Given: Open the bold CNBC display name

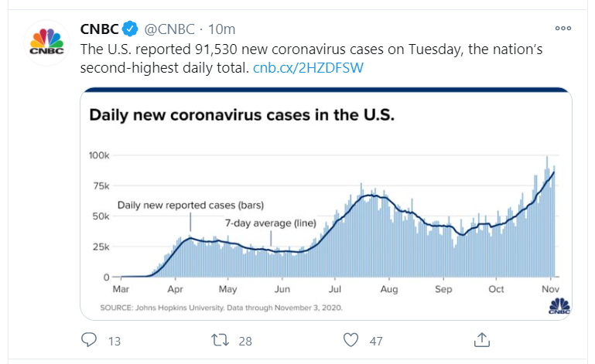Looking at the screenshot, I should (100, 29).
